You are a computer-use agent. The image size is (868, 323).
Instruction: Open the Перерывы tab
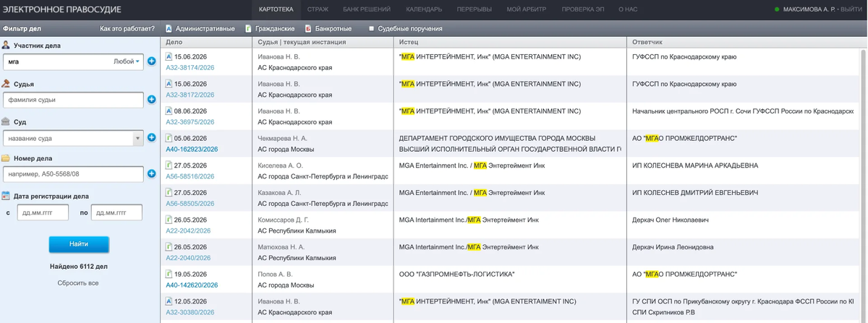pyautogui.click(x=475, y=9)
